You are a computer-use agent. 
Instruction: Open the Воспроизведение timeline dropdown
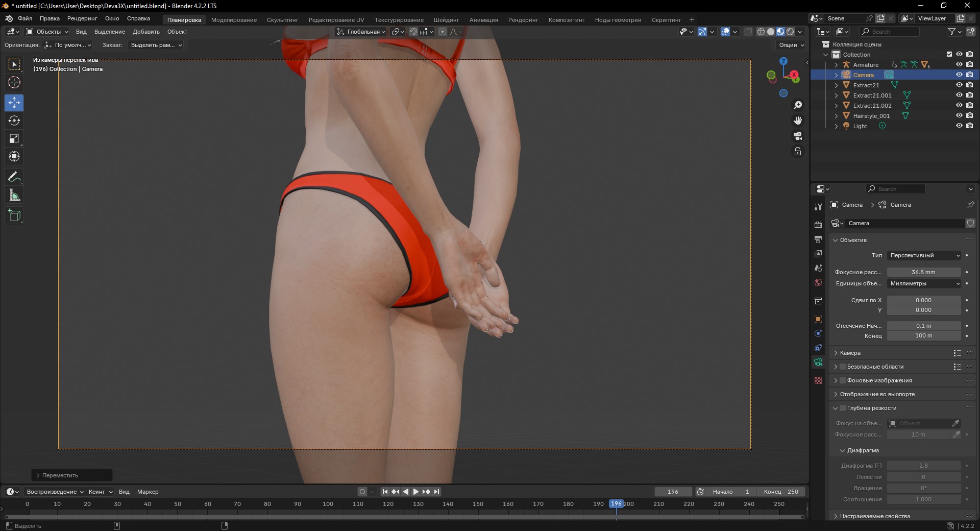click(55, 492)
